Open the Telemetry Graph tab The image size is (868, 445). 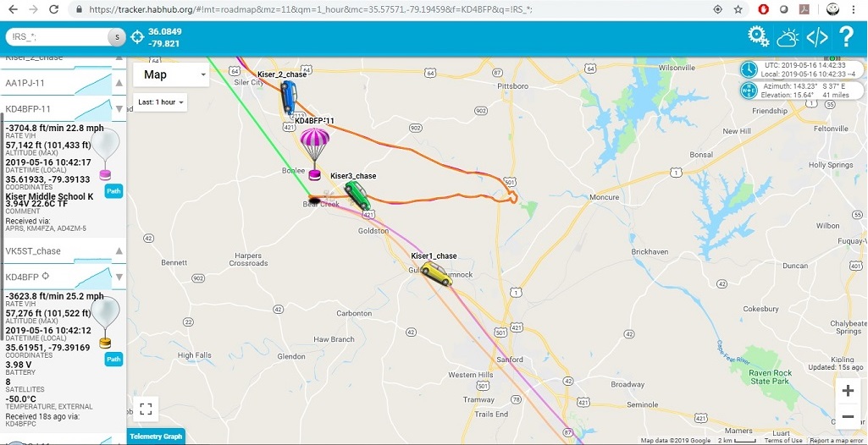click(x=156, y=437)
